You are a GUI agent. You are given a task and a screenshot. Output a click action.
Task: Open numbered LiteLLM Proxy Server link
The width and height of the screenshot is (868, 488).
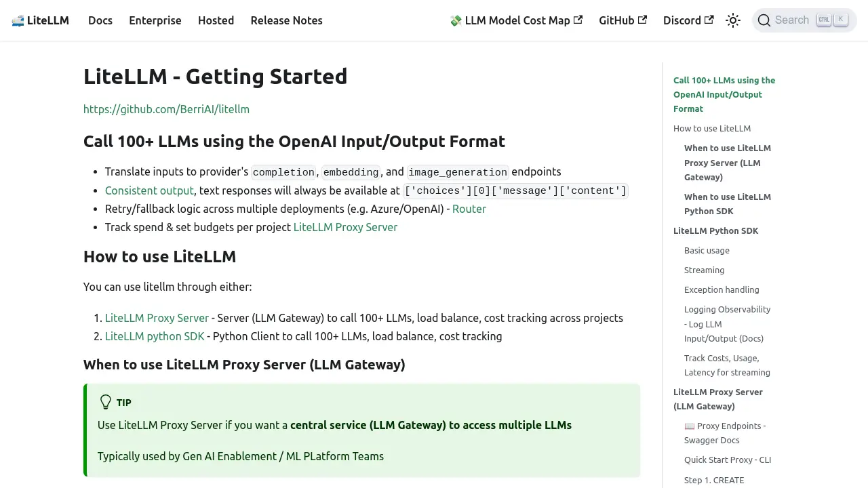pos(157,318)
